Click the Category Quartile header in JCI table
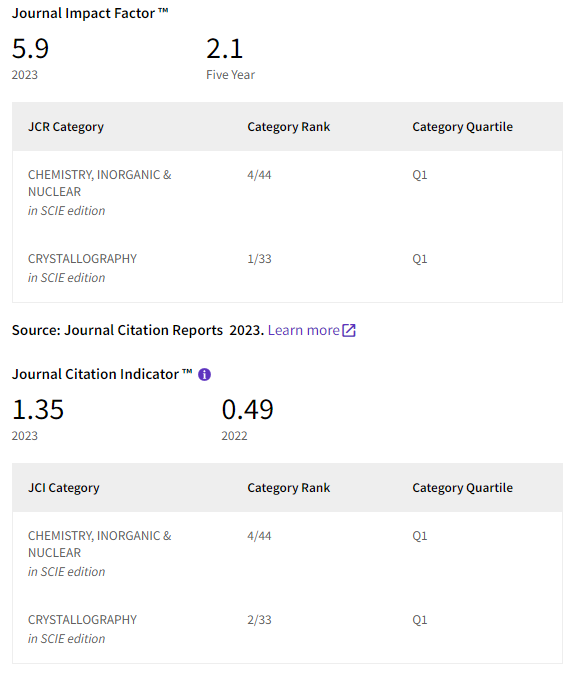The image size is (578, 676). click(462, 488)
